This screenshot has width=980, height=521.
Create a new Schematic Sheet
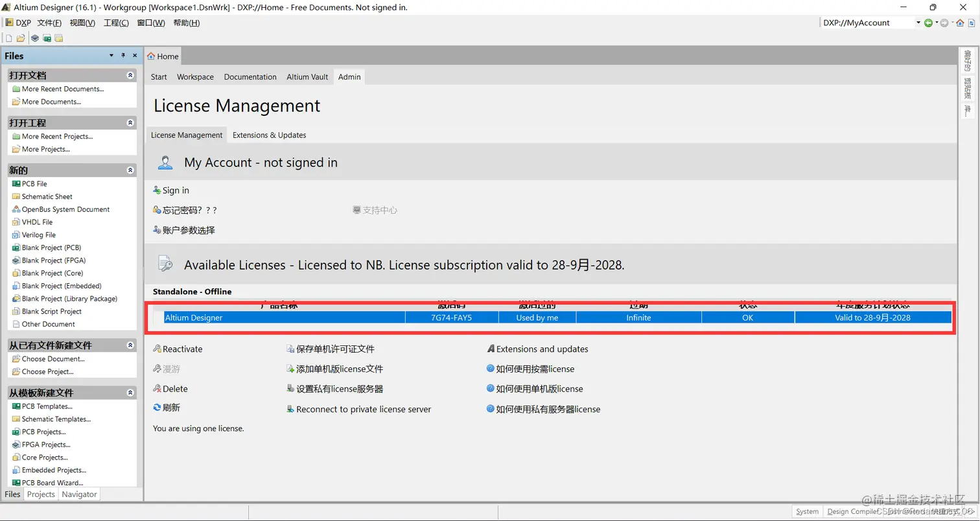coord(42,196)
